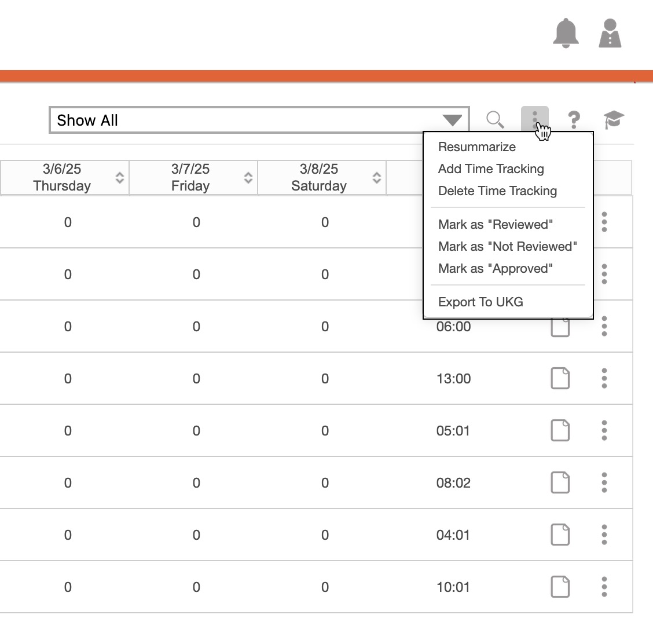Select Delete Time Tracking from menu
The width and height of the screenshot is (653, 644).
pos(497,191)
